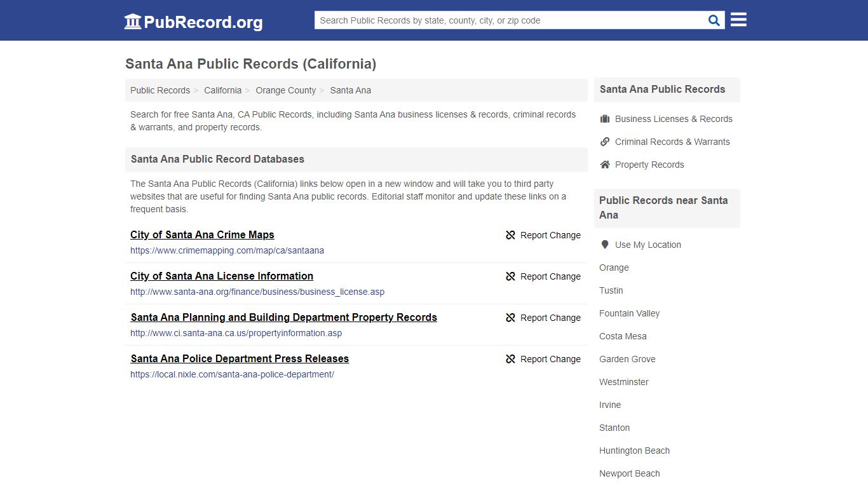Click the santa-ana.org business license URL
Viewport: 868px width, 488px height.
coord(257,292)
